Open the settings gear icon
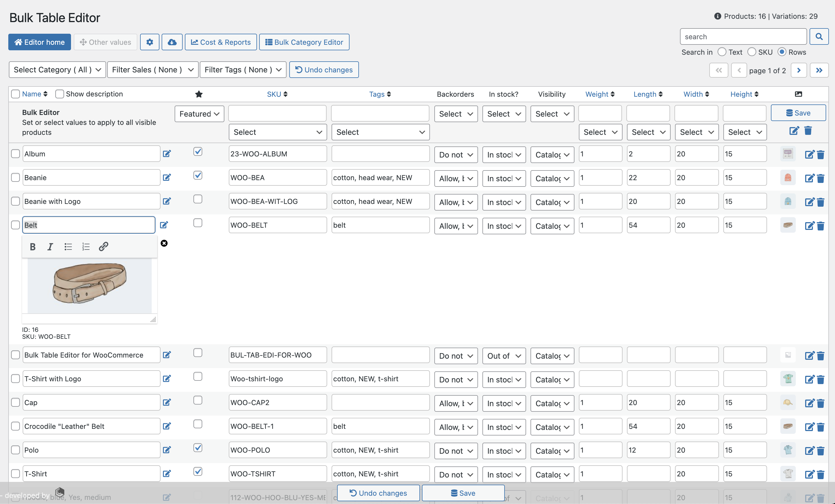The height and width of the screenshot is (504, 835). (x=149, y=42)
